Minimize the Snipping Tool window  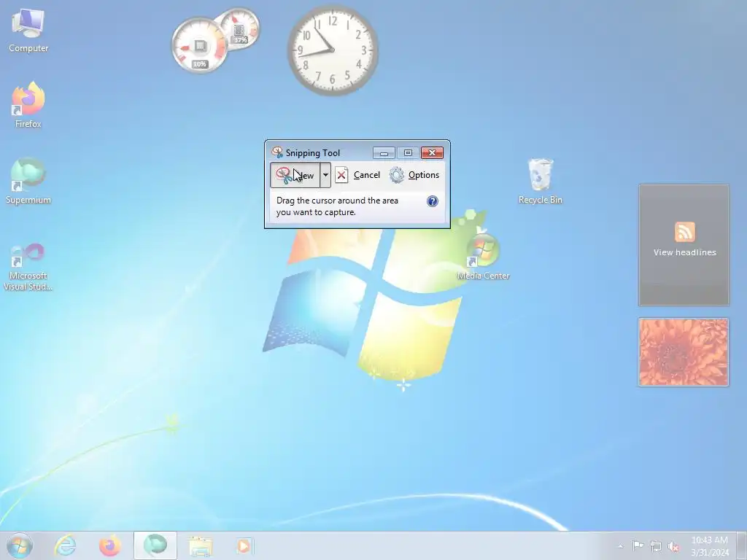384,153
